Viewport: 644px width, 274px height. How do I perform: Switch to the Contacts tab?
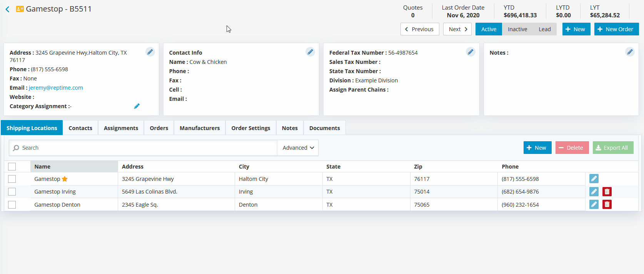[80, 128]
